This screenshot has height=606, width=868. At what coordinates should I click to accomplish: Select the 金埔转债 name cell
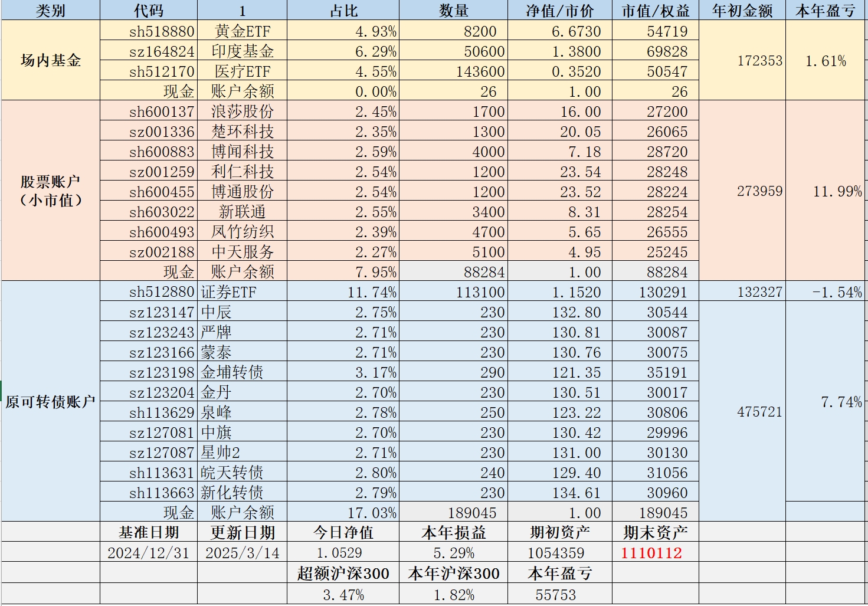(243, 372)
